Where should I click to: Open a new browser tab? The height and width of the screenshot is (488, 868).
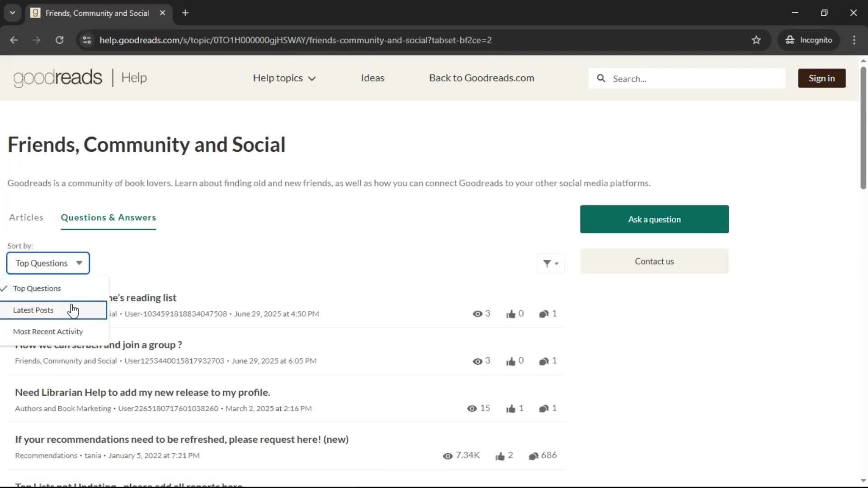(185, 13)
